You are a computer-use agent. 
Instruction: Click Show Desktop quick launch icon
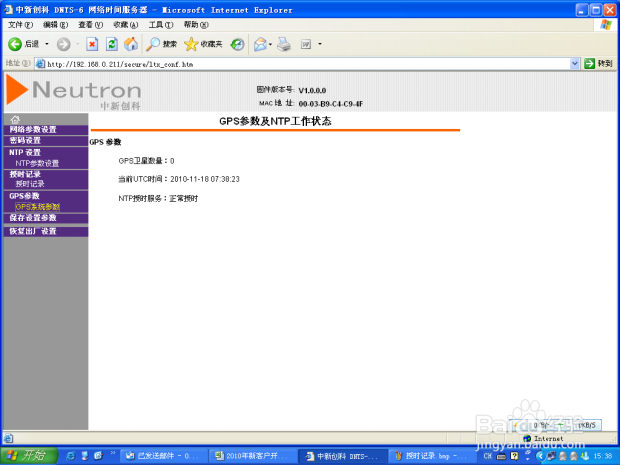(x=85, y=456)
